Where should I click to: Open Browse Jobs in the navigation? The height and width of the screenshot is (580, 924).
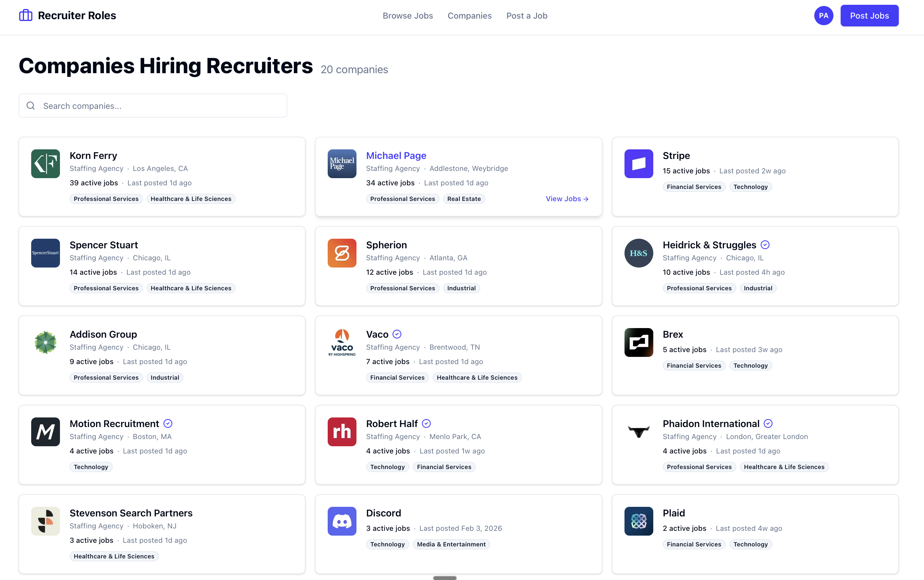(x=407, y=16)
